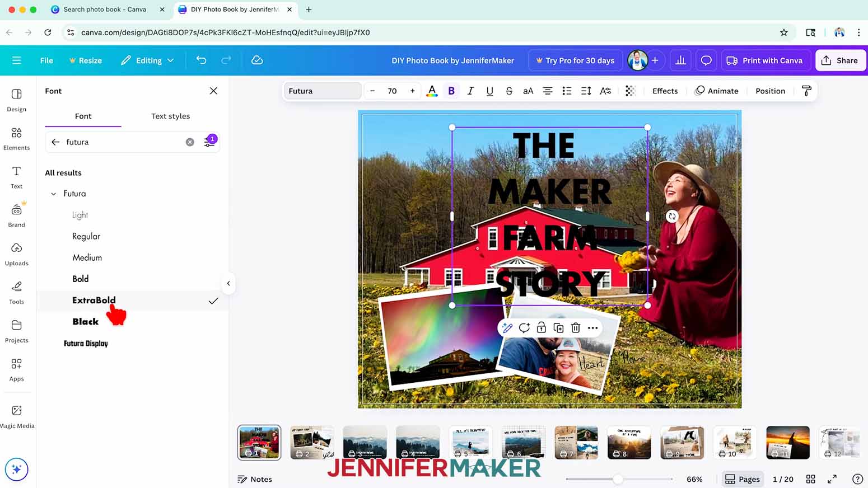This screenshot has height=488, width=868.
Task: Toggle bold formatting
Action: 451,91
